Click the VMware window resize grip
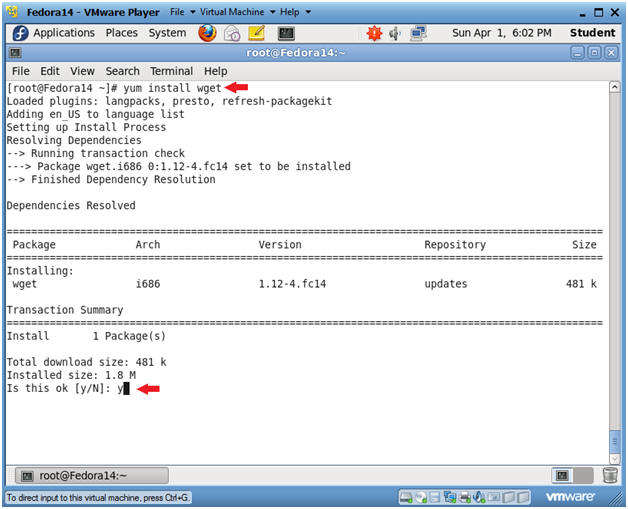This screenshot has width=628, height=509. [x=616, y=499]
